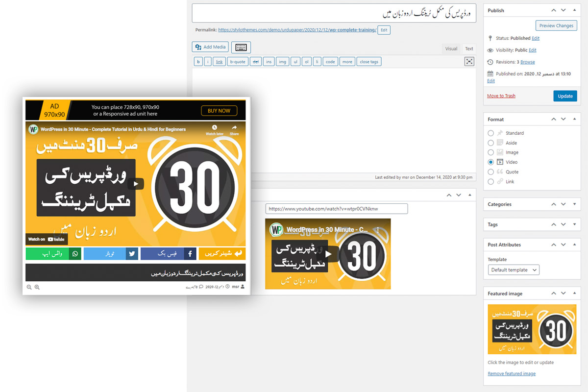Screen dimensions: 588x392
Task: Collapse the Featured image panel triangle
Action: point(574,294)
